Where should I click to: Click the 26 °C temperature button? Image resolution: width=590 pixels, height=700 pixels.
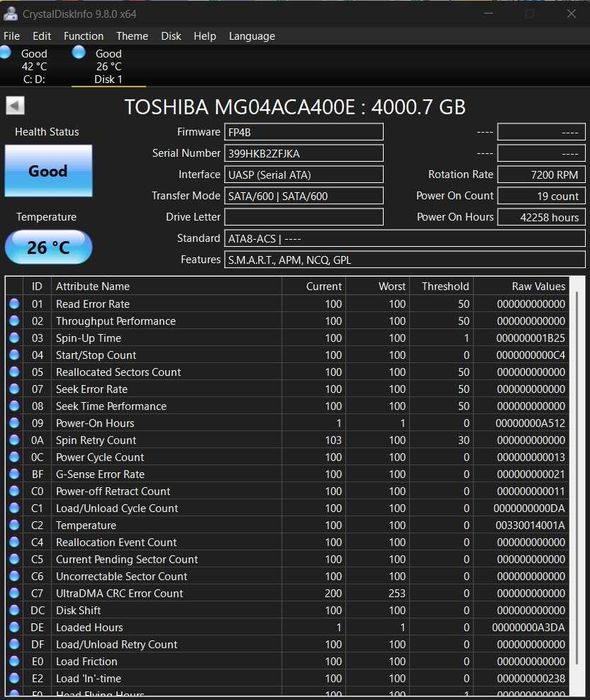coord(48,247)
